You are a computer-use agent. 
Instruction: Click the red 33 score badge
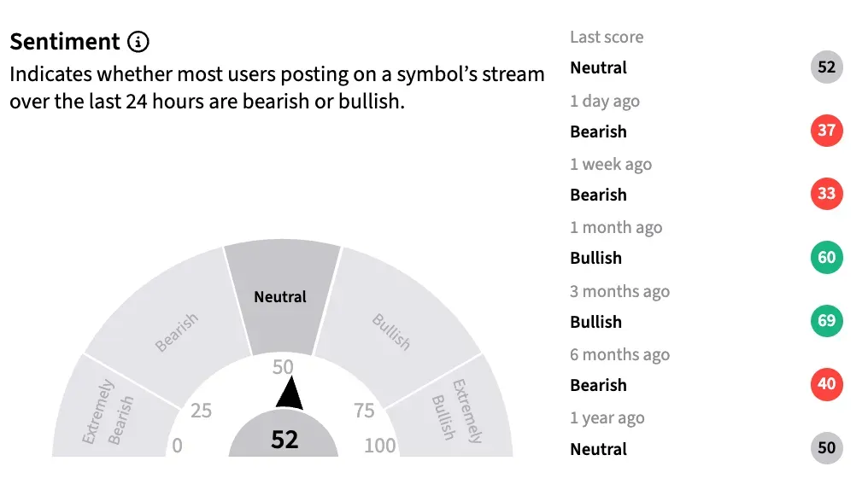(826, 194)
